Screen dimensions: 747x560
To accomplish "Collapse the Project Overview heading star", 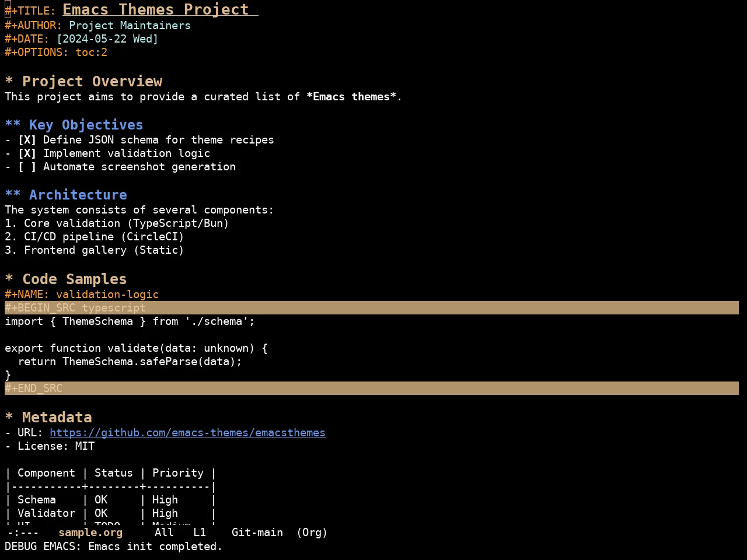I will click(9, 82).
